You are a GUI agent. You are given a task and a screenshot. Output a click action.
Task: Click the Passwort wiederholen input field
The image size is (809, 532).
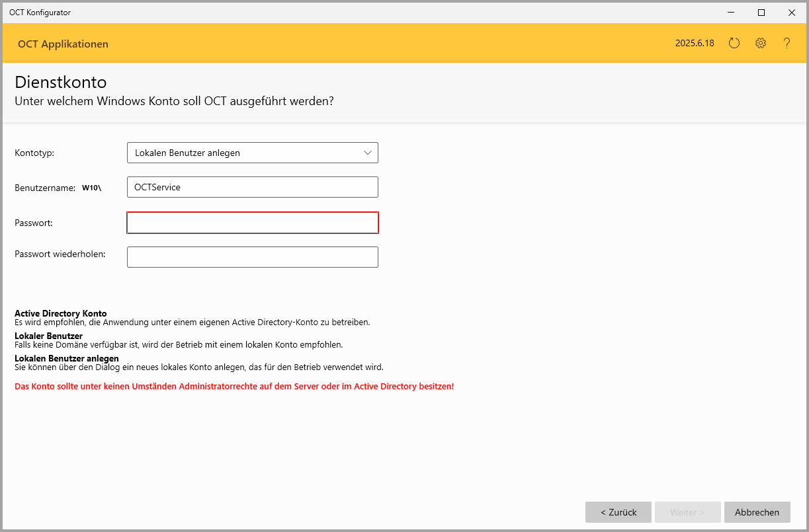(252, 257)
